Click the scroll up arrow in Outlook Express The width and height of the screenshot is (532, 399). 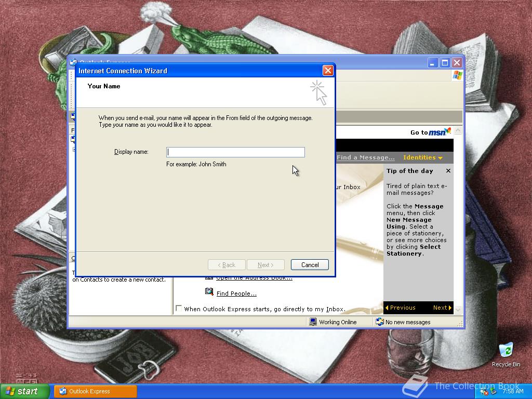coord(458,130)
